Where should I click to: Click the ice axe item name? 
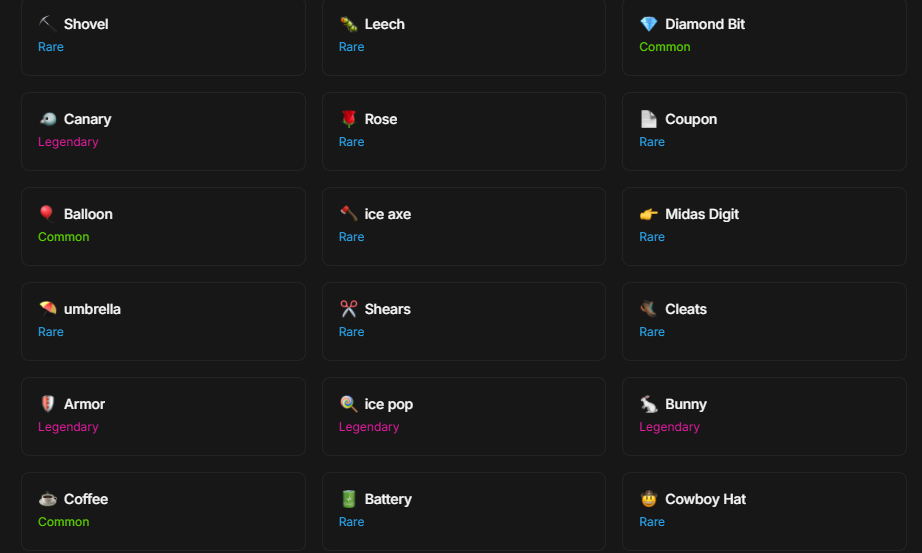387,214
